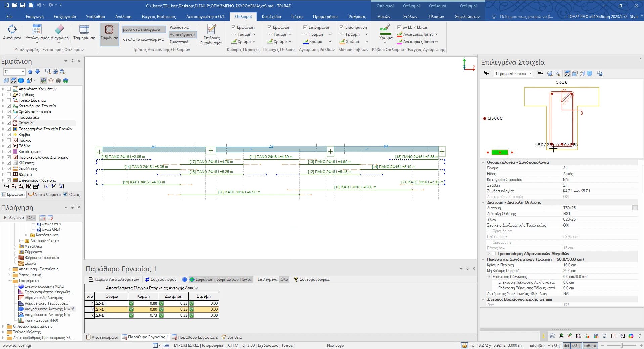This screenshot has width=644, height=349.
Task: Open the Τεκμηρίωση documentation tool
Action: [84, 30]
